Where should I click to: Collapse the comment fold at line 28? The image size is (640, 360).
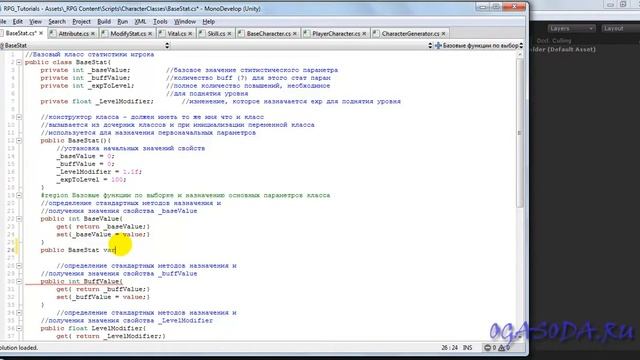[19, 266]
